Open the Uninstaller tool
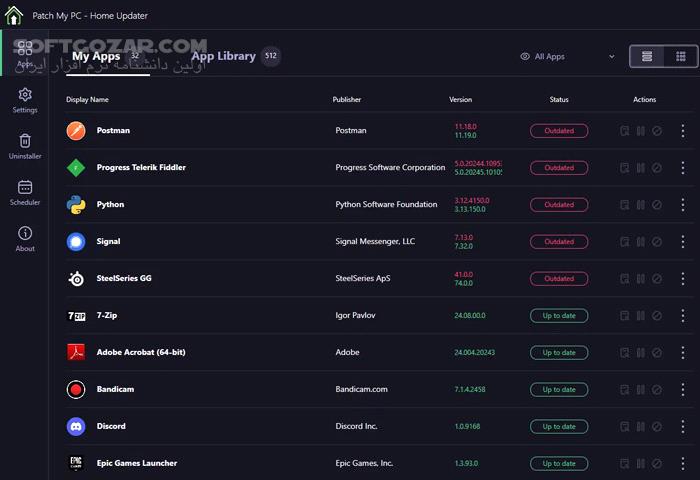 pyautogui.click(x=25, y=147)
